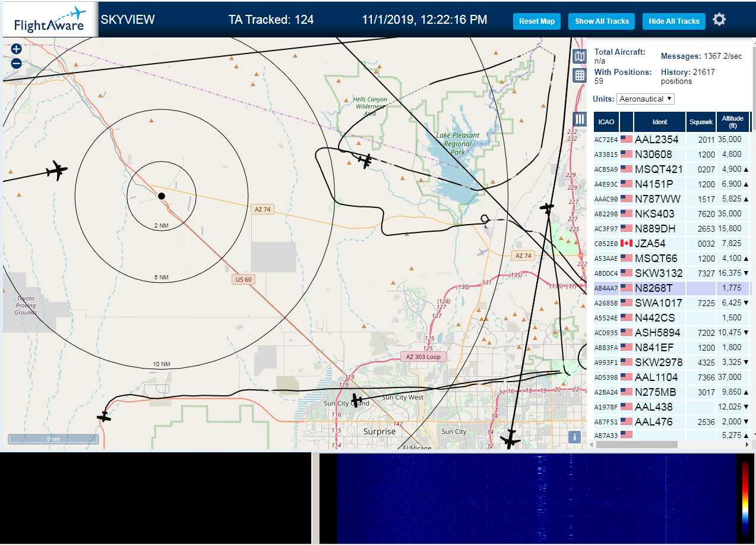Select the AAL2354 aircraft row

click(x=672, y=139)
